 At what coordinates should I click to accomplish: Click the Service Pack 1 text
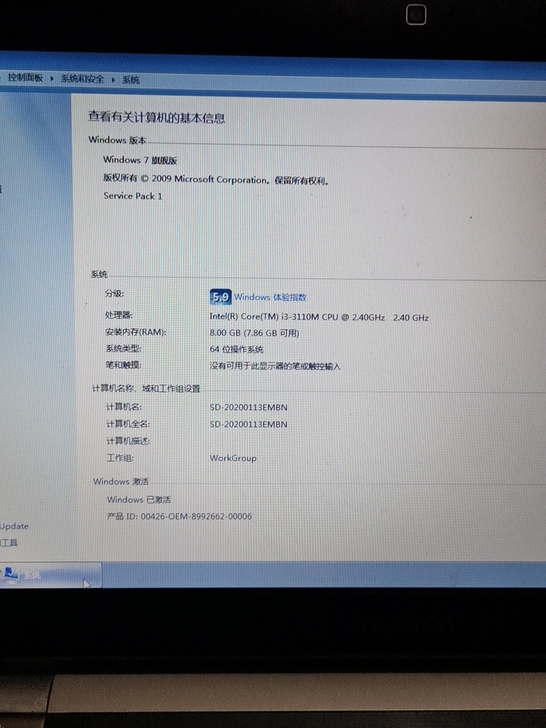tap(133, 196)
